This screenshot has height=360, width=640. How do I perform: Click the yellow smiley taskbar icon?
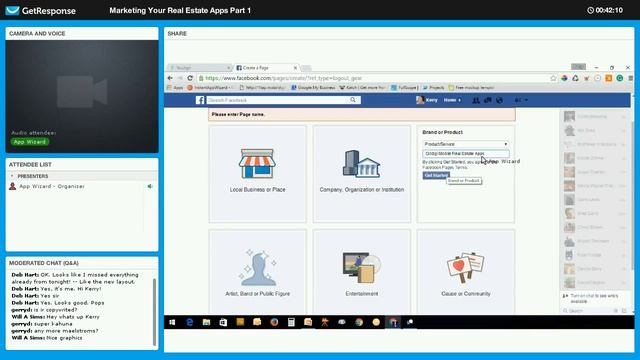click(x=376, y=322)
